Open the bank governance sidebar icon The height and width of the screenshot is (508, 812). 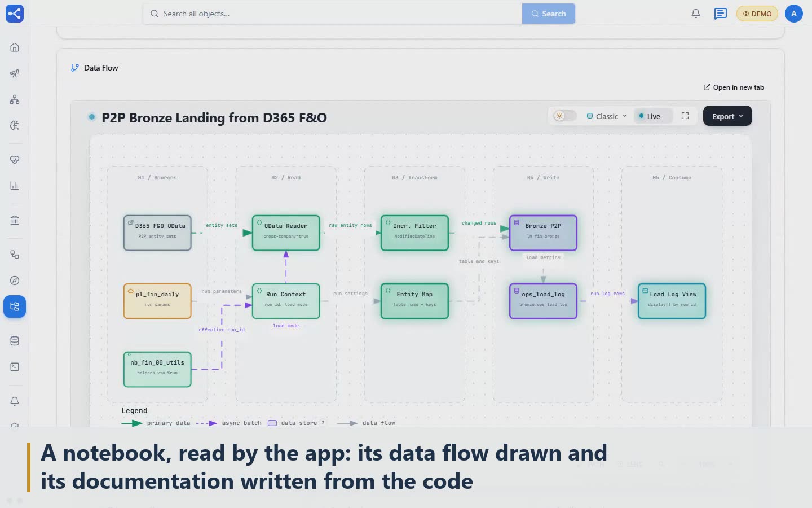[x=15, y=220]
